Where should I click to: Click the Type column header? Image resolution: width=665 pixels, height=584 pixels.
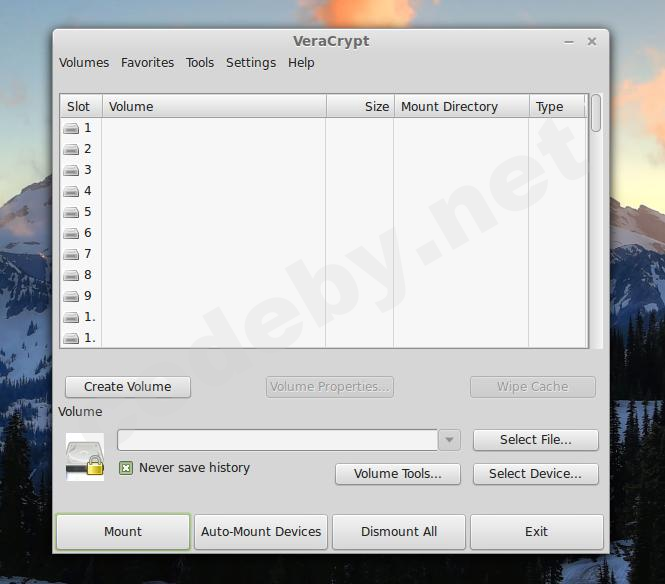tap(557, 106)
